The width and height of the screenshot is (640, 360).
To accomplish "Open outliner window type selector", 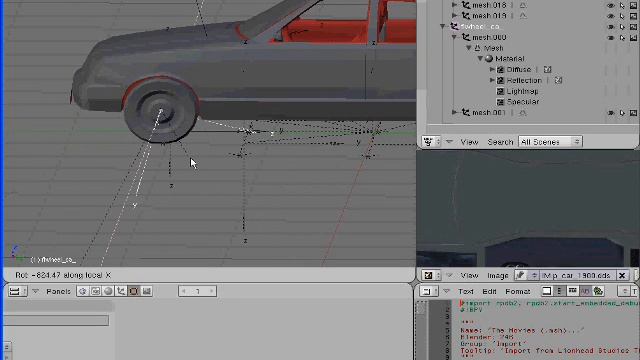I will pyautogui.click(x=431, y=142).
